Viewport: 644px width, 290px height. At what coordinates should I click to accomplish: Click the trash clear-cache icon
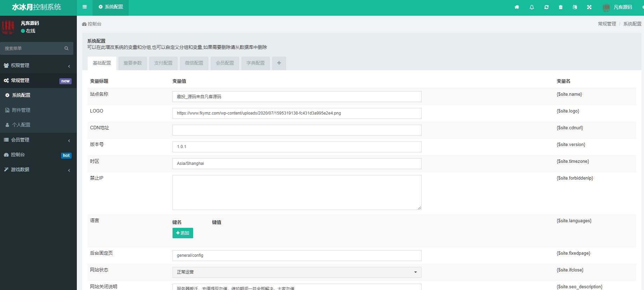[x=561, y=7]
